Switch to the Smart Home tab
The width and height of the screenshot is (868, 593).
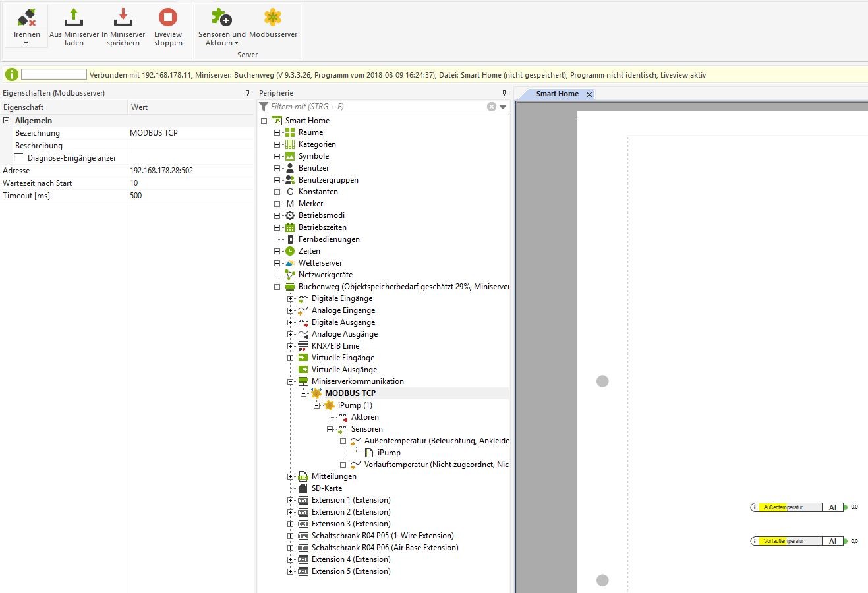(x=557, y=94)
